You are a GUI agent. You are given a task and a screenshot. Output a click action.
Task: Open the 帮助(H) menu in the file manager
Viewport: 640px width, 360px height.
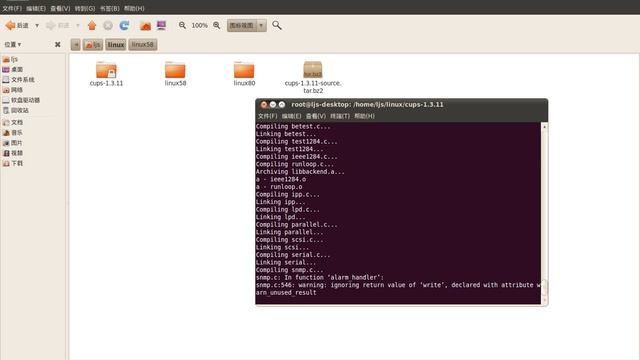point(134,8)
